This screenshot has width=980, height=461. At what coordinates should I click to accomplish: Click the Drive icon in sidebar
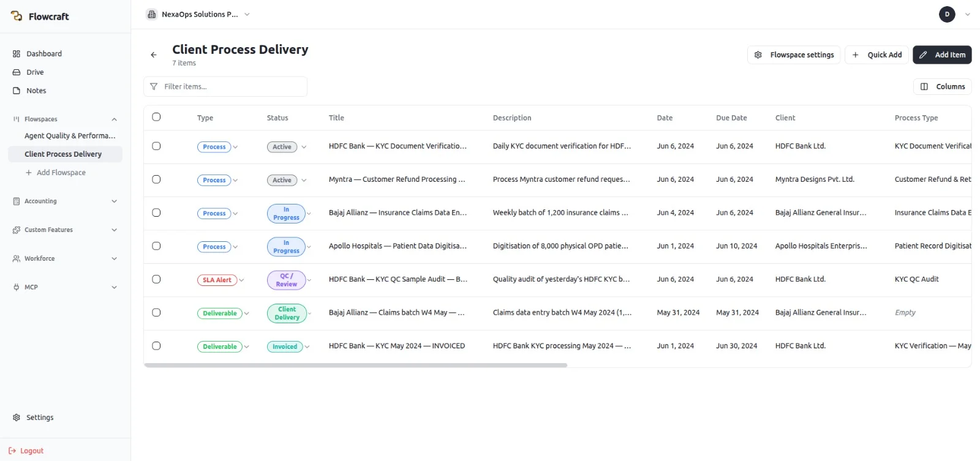17,72
